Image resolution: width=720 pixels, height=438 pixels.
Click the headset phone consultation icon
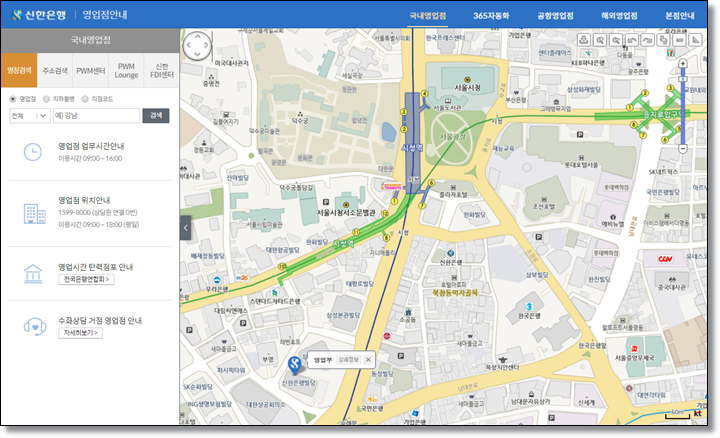35,327
